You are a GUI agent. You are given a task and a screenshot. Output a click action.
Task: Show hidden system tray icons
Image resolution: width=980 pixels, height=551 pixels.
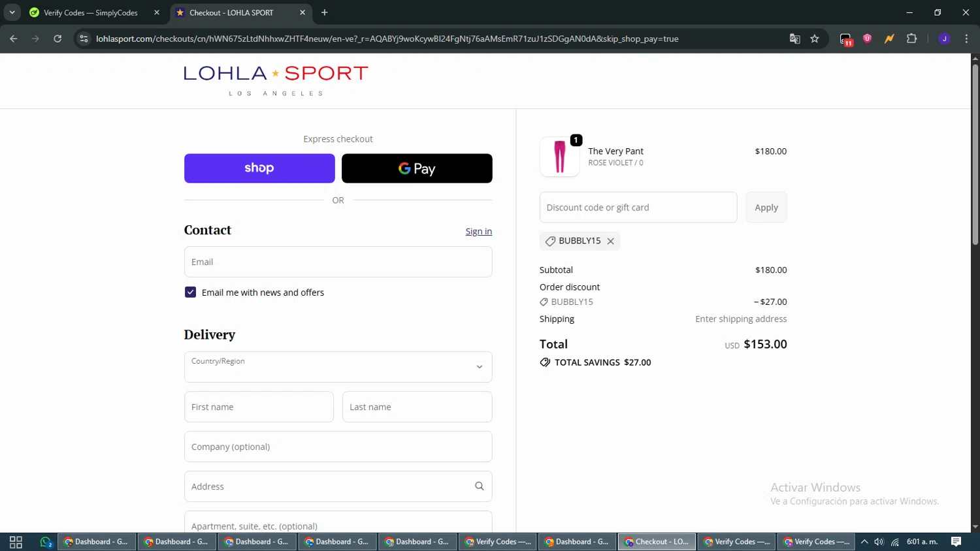point(864,542)
